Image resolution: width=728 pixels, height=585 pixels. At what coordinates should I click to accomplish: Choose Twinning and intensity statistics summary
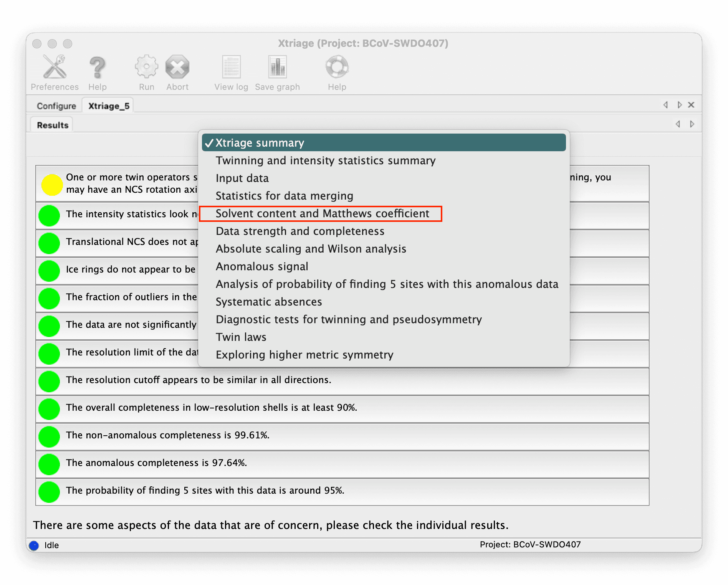384,160
